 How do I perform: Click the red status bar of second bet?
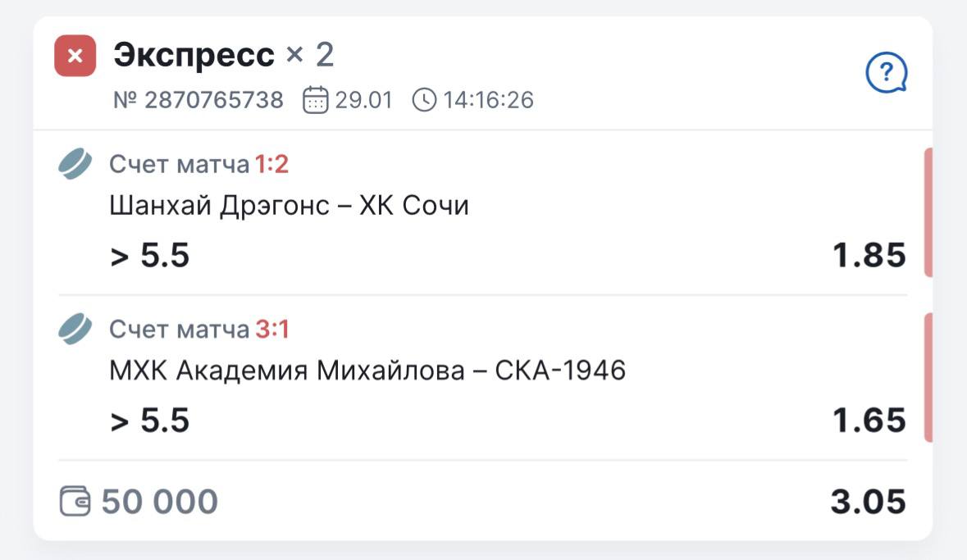928,377
